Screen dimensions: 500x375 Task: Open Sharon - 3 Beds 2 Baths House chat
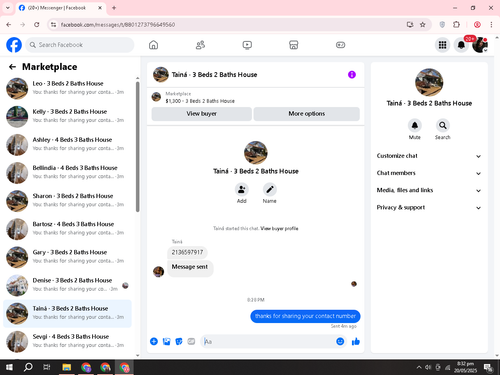[68, 201]
